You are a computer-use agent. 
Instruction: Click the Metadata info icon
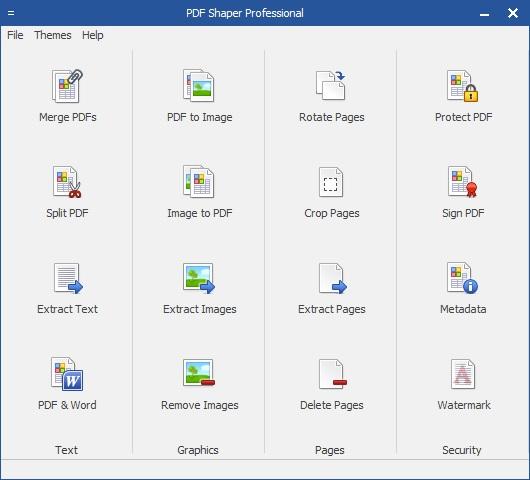coord(462,278)
